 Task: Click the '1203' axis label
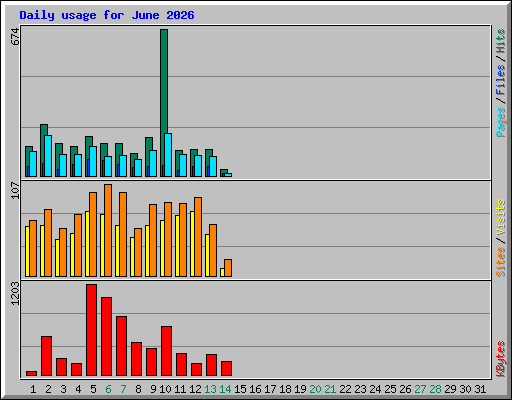click(x=15, y=293)
